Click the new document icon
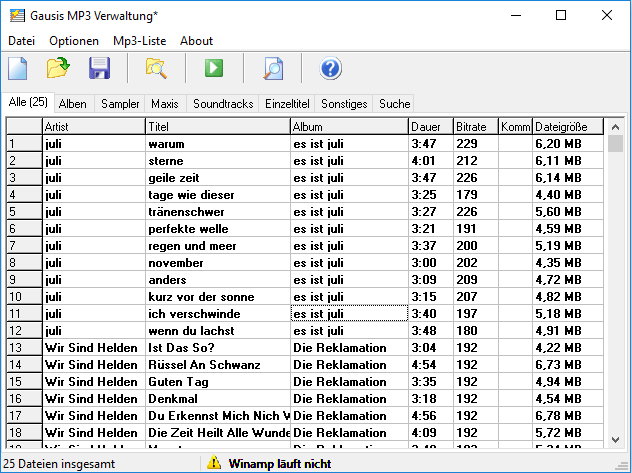632x473 pixels. click(18, 69)
